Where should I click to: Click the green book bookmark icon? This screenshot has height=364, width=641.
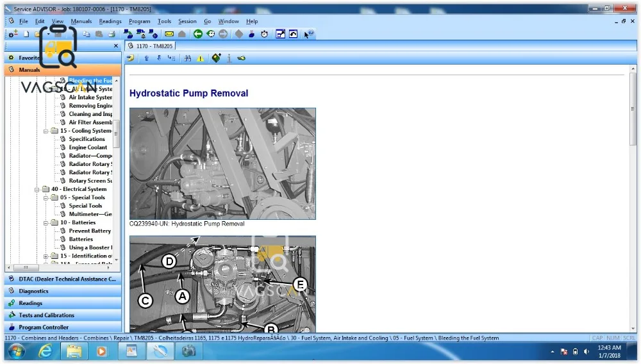click(216, 58)
